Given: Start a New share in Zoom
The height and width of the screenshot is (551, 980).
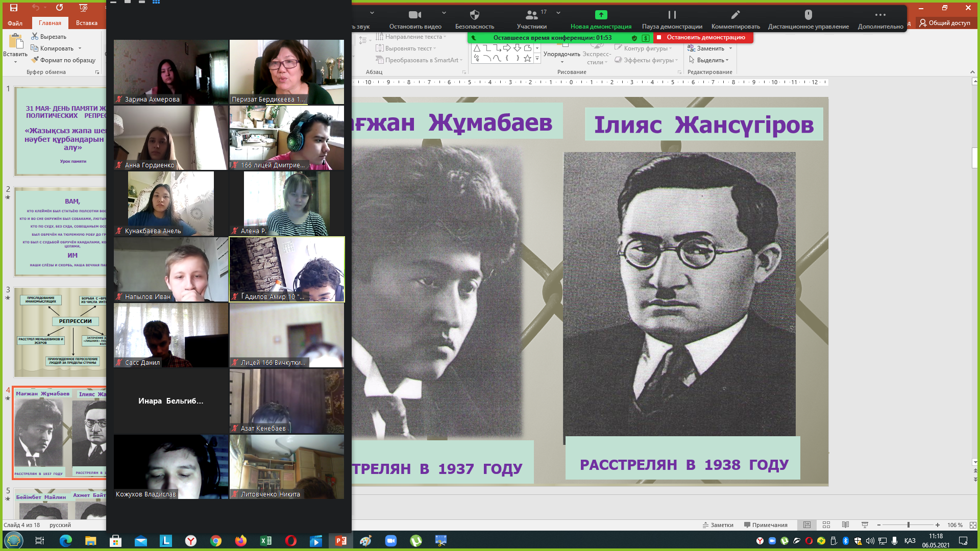Looking at the screenshot, I should pyautogui.click(x=601, y=15).
